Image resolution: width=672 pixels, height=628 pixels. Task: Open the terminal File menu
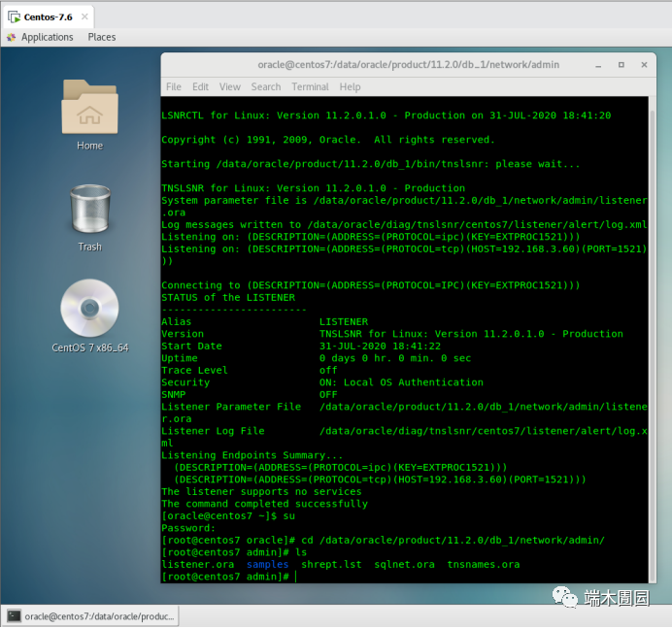pos(174,87)
